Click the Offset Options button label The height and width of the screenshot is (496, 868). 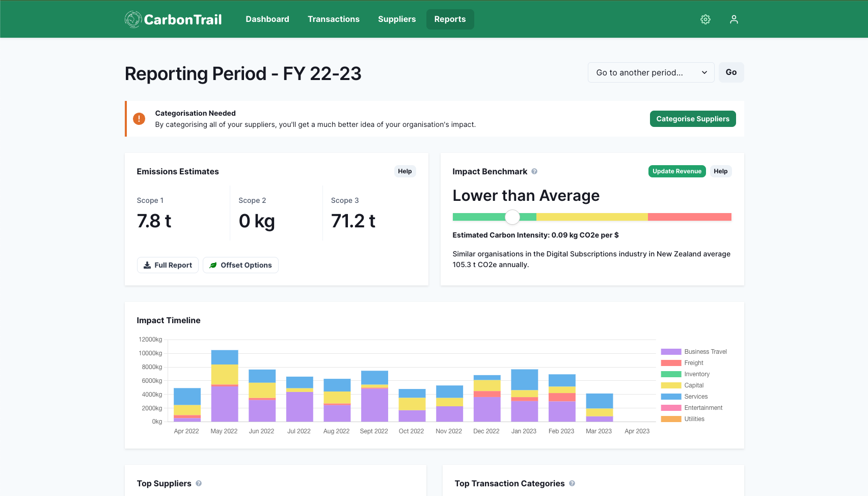point(246,265)
